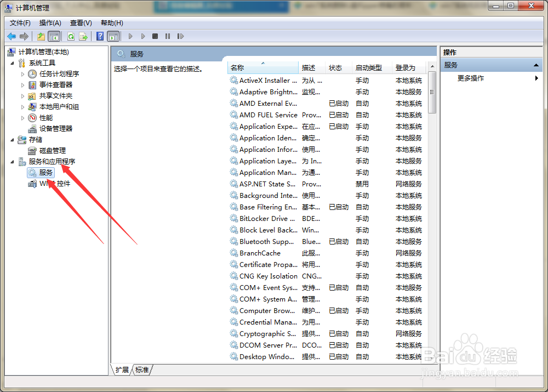Sort by the 状态 column header

(338, 68)
